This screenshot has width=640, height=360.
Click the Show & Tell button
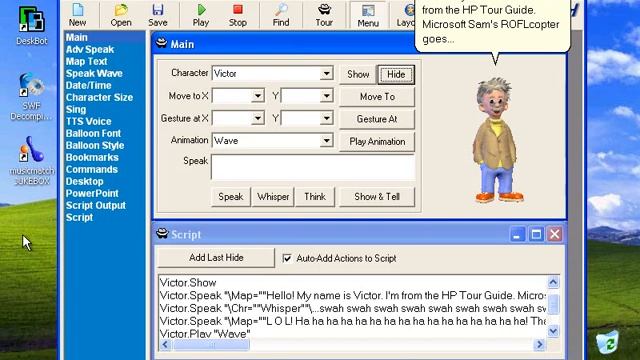(377, 197)
